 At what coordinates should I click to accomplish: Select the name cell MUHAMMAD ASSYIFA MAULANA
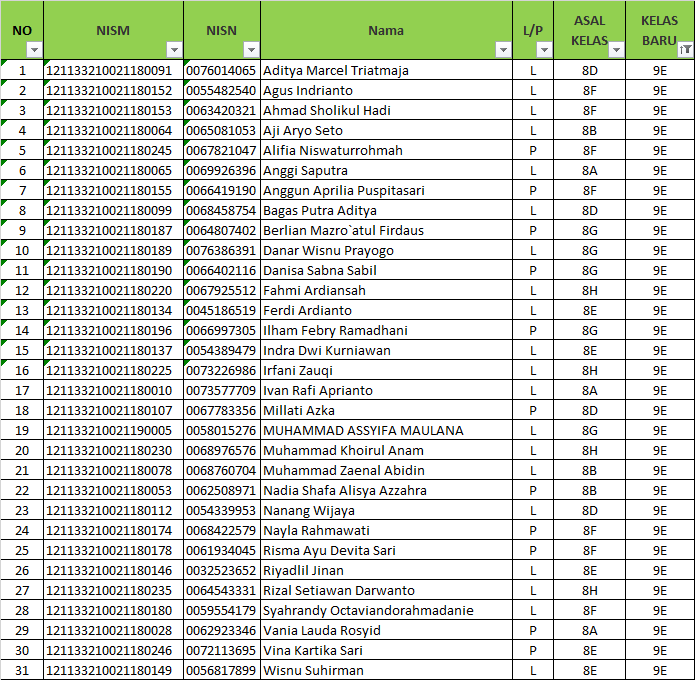pyautogui.click(x=387, y=430)
